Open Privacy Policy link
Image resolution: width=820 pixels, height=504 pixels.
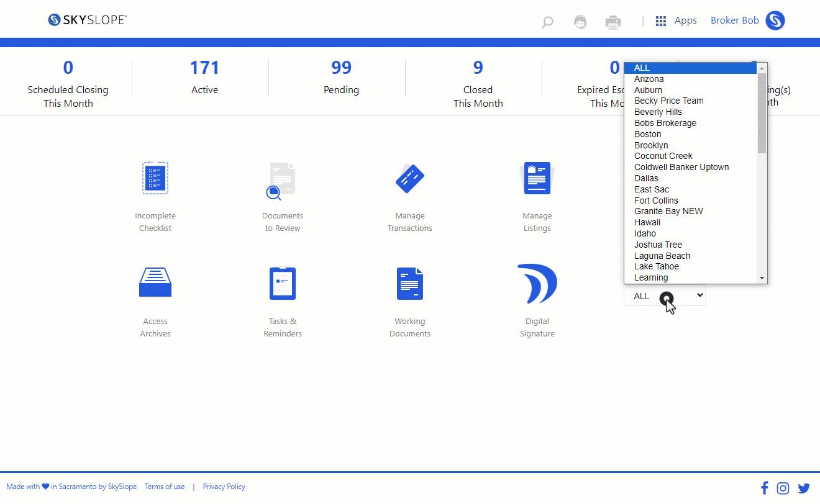[224, 487]
